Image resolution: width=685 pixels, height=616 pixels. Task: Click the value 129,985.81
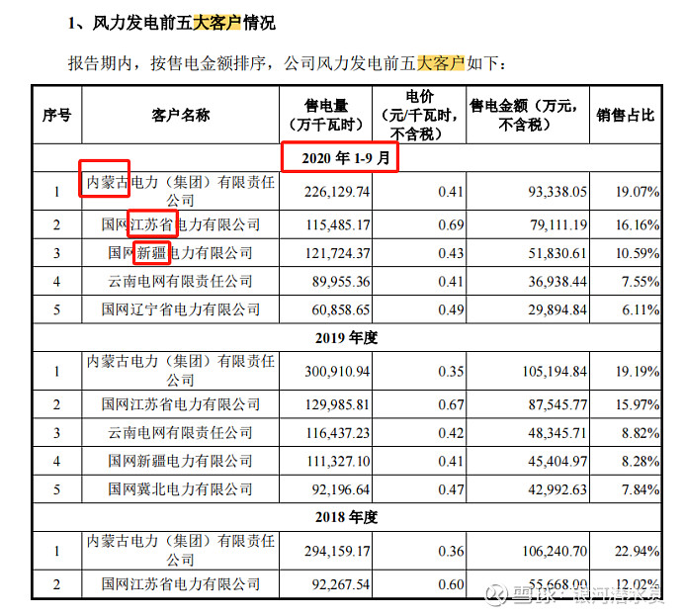point(338,405)
